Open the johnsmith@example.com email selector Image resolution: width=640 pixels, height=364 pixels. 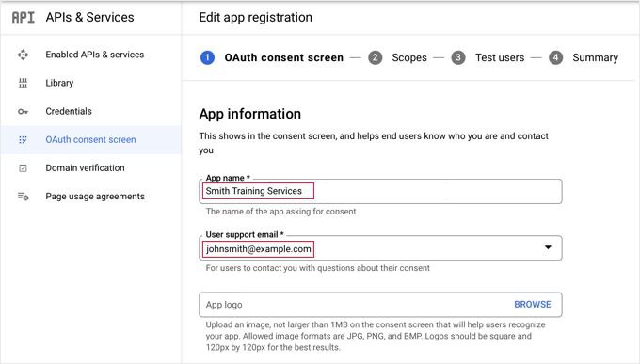tap(380, 248)
